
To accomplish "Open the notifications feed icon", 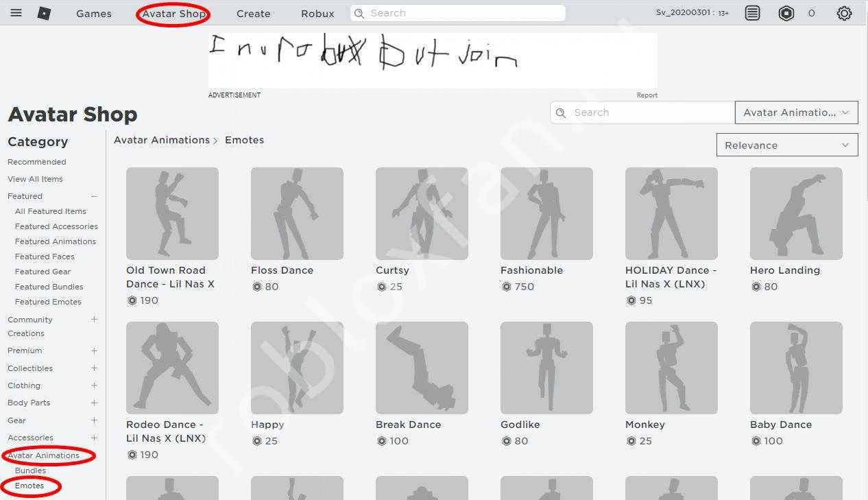I will coord(753,13).
